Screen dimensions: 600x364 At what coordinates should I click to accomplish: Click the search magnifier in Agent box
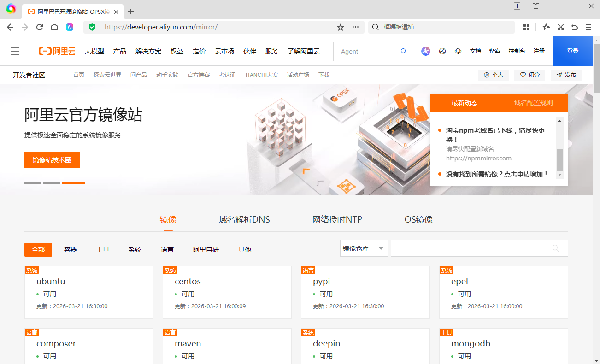click(x=404, y=51)
